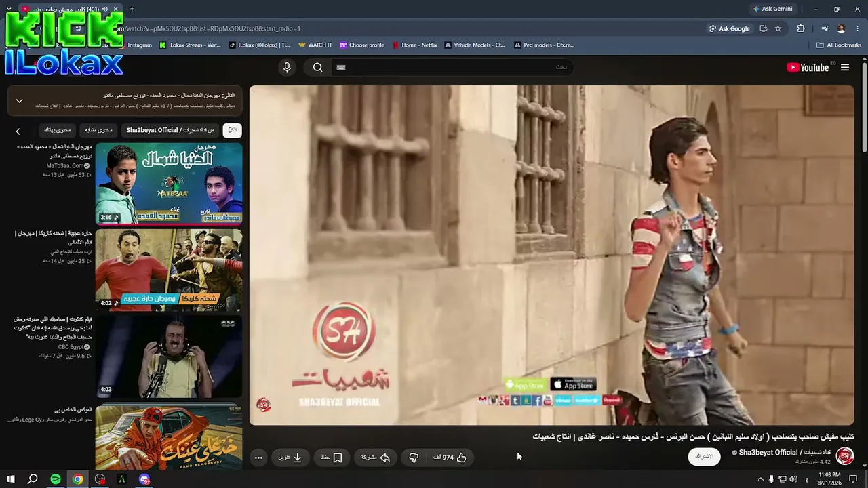Open Windows taskbar search

pyautogui.click(x=33, y=479)
